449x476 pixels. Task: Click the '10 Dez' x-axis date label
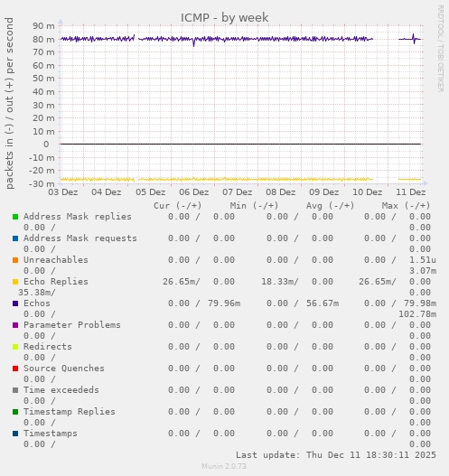[x=368, y=192]
